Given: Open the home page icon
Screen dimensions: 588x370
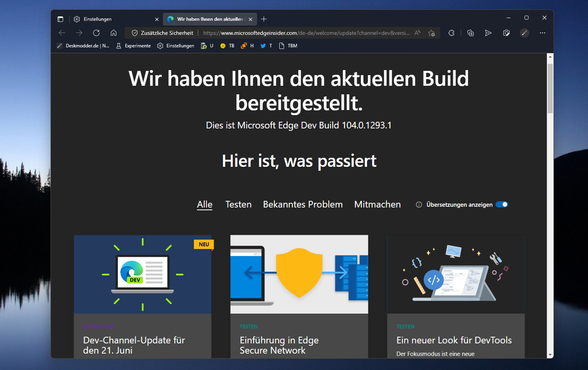Looking at the screenshot, I should (114, 33).
